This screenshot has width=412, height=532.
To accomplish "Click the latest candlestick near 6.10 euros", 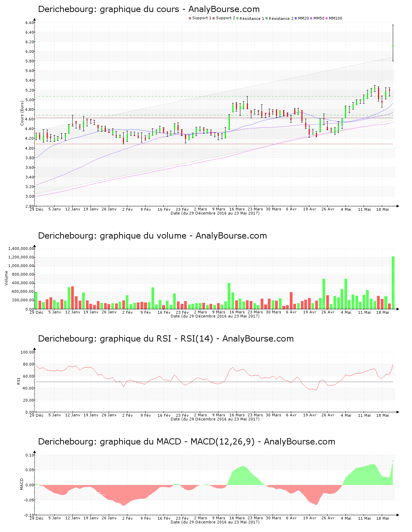I will [x=393, y=46].
